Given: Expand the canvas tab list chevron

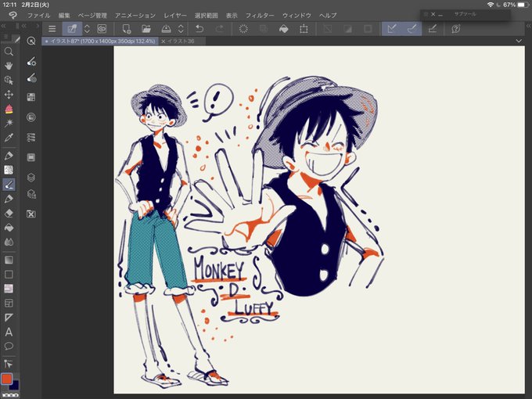Looking at the screenshot, I should pyautogui.click(x=519, y=41).
